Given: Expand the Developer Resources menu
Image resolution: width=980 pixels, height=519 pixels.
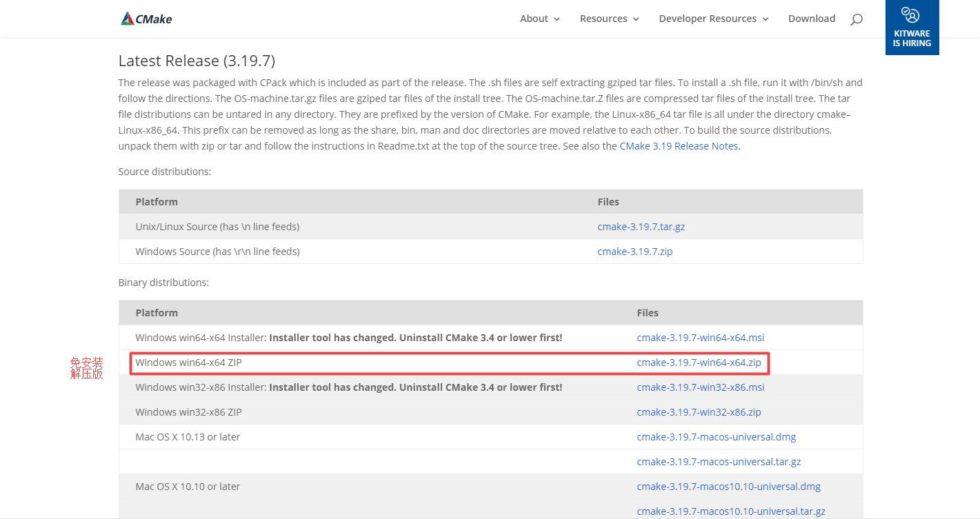Looking at the screenshot, I should [714, 19].
